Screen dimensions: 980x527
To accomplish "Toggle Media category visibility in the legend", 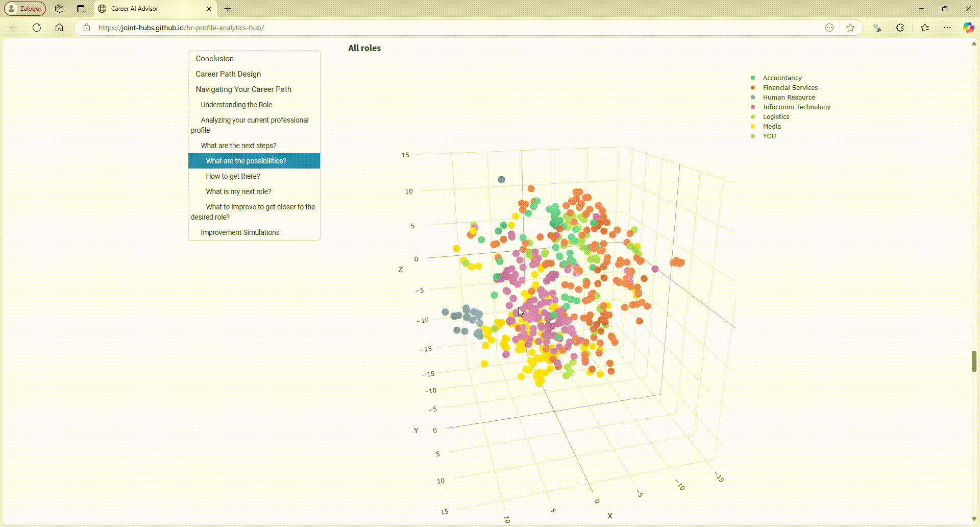I will (x=771, y=126).
